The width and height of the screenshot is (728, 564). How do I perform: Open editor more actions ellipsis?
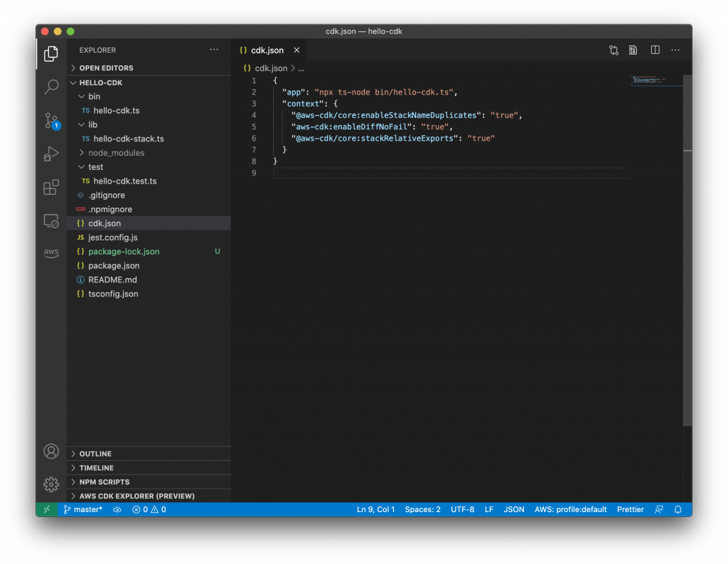pyautogui.click(x=675, y=50)
